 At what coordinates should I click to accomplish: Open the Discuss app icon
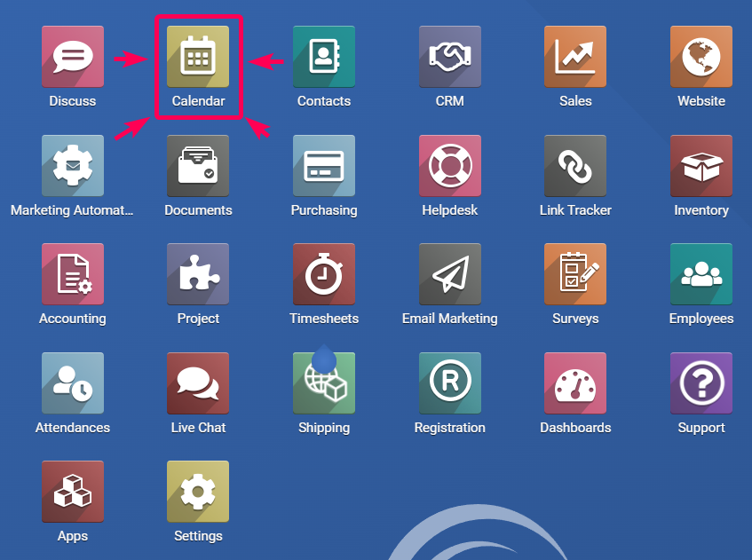click(73, 57)
